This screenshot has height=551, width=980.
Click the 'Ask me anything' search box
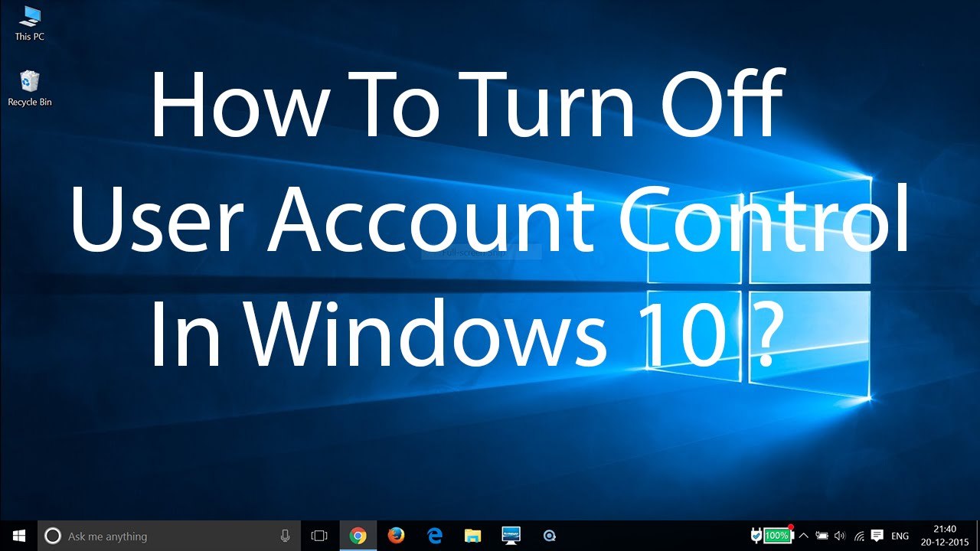point(168,536)
